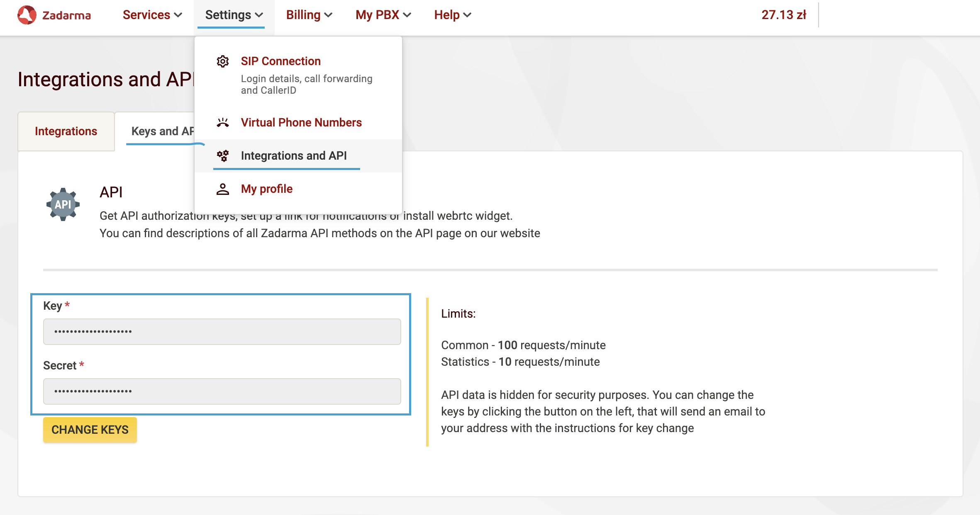
Task: Open the Billing dropdown menu
Action: pos(309,15)
